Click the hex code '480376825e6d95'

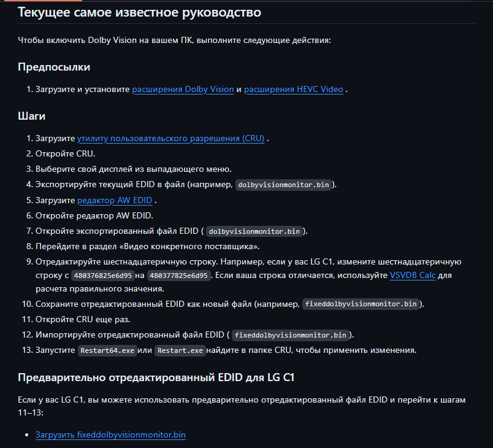coord(102,276)
